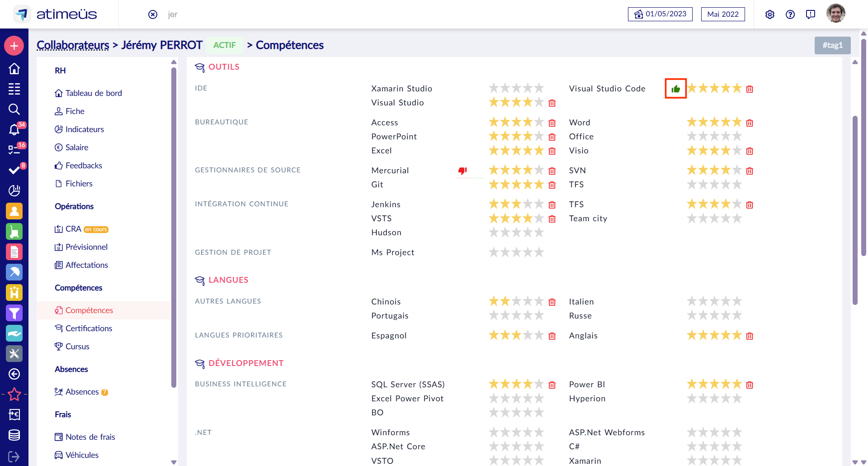Click the #tag1 button
The width and height of the screenshot is (868, 466).
[832, 45]
